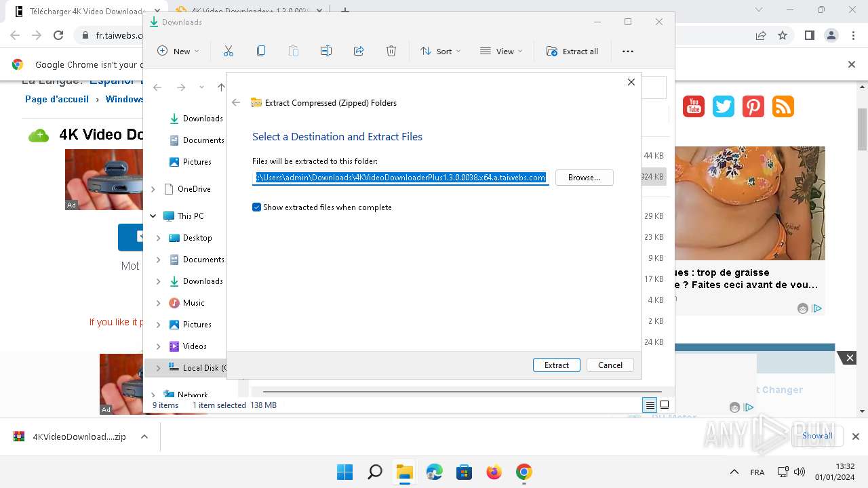Click Show all downloads in Chrome
The height and width of the screenshot is (488, 868).
tap(817, 436)
